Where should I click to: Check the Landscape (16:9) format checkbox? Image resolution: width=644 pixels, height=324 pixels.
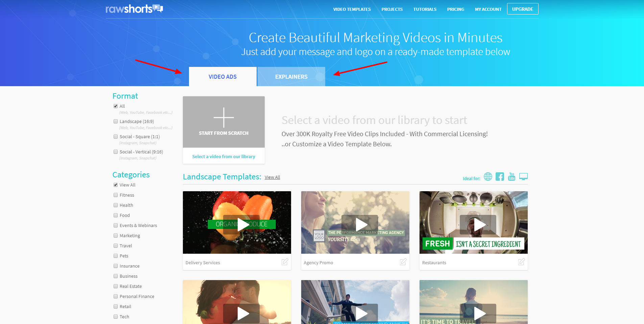(116, 121)
